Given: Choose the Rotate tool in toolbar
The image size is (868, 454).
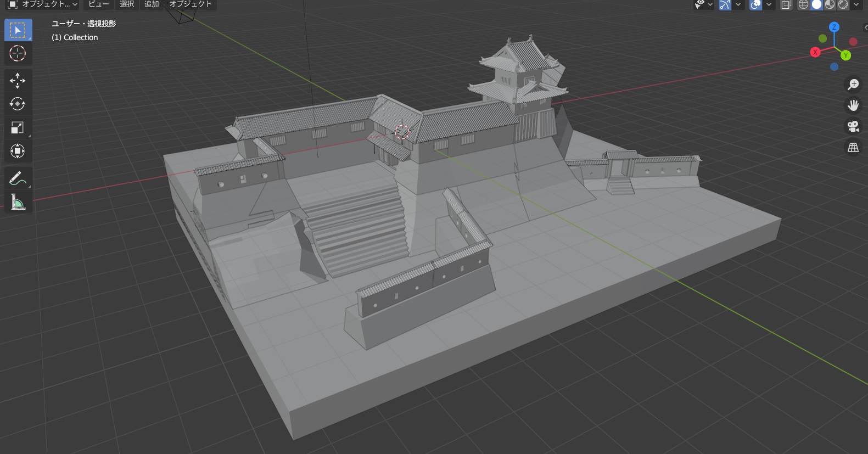Looking at the screenshot, I should click(x=18, y=104).
